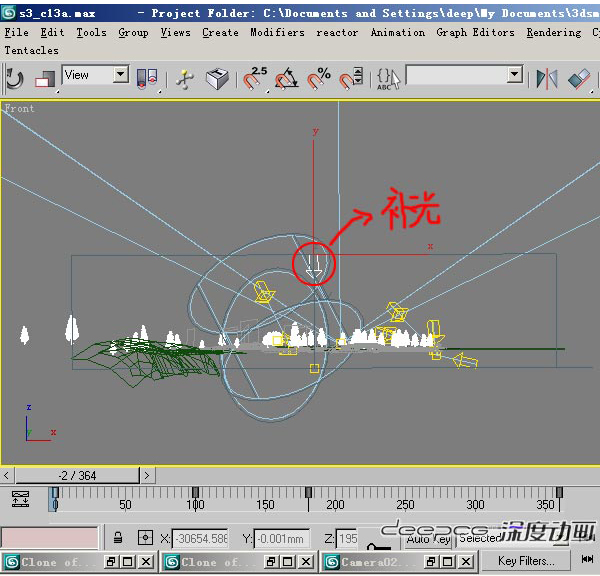600x576 pixels.
Task: Open the Tentacles menu
Action: [x=32, y=51]
